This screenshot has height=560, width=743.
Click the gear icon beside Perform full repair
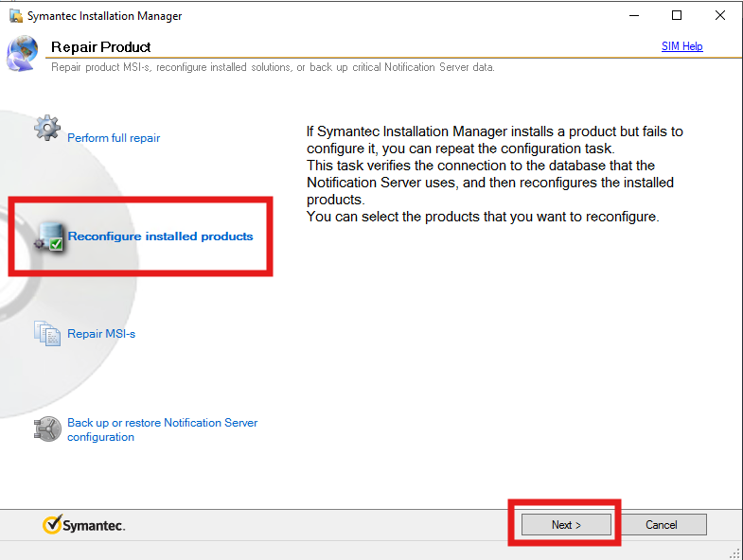tap(46, 129)
